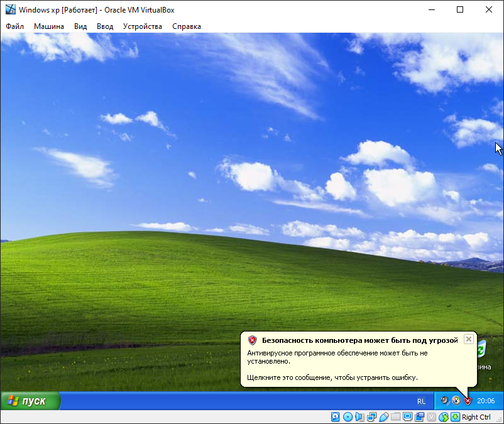The width and height of the screenshot is (504, 424).
Task: Open the Вид menu
Action: [x=80, y=26]
